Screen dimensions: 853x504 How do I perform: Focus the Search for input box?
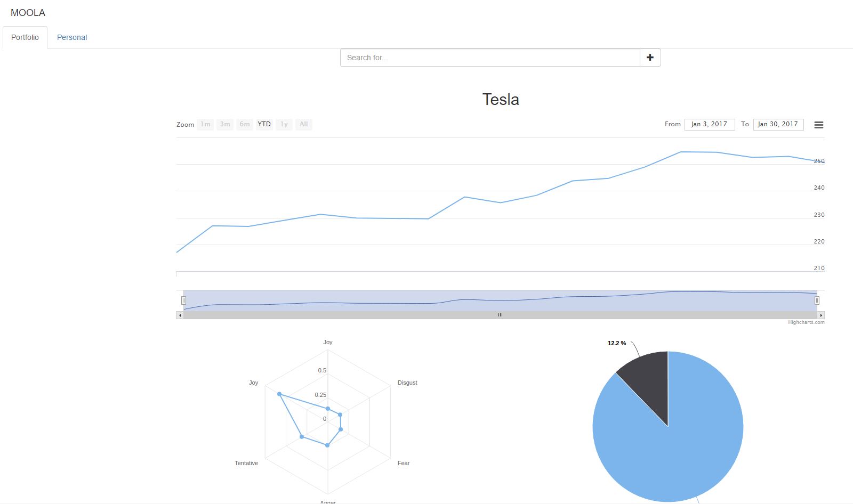[490, 58]
